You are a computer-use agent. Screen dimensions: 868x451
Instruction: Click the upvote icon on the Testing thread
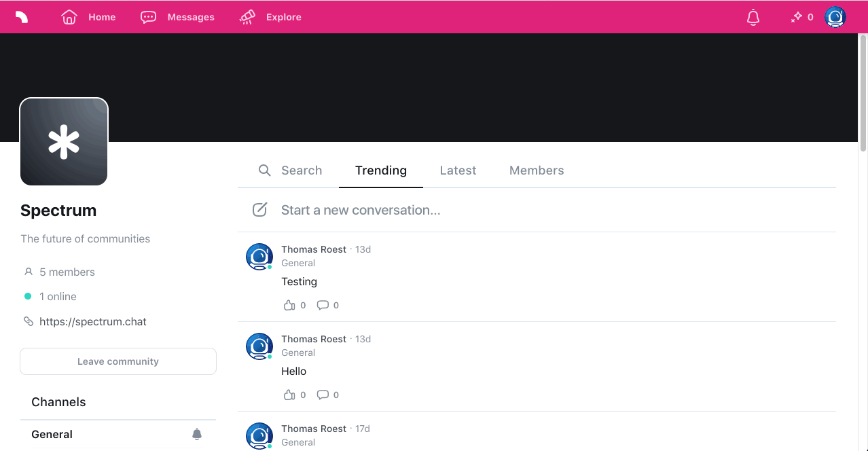click(x=288, y=305)
